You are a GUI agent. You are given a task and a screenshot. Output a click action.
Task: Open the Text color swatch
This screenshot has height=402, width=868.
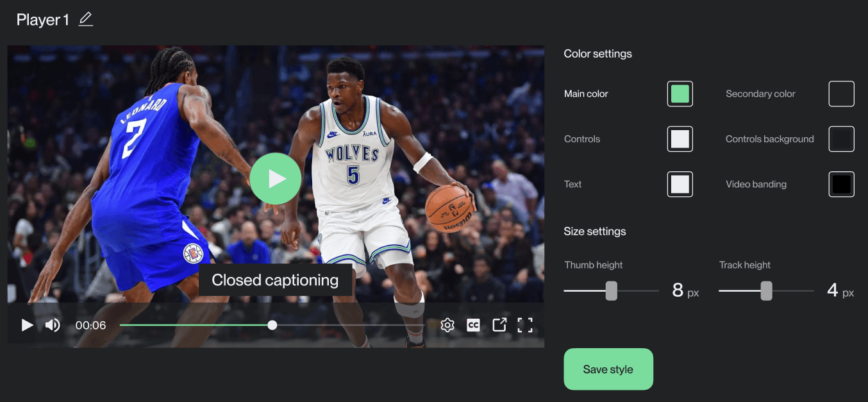[x=680, y=185]
